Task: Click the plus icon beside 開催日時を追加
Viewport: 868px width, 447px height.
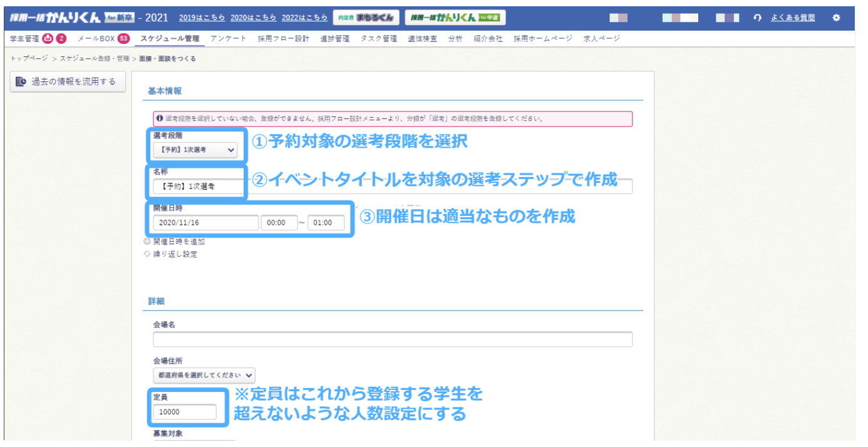Action: (148, 241)
